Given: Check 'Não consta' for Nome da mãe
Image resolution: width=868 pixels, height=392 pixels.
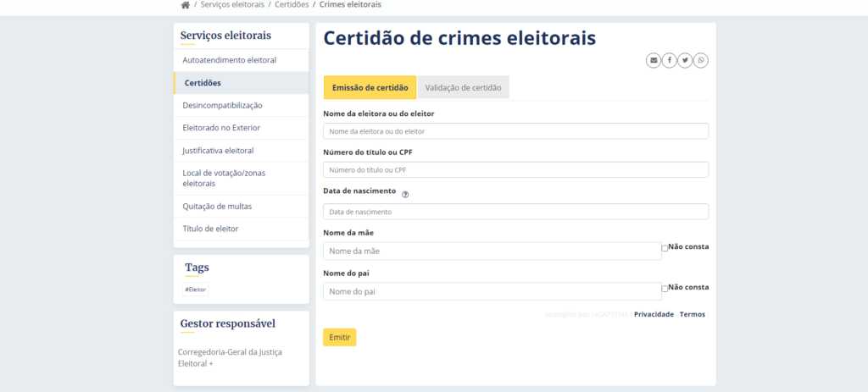Looking at the screenshot, I should [x=665, y=248].
